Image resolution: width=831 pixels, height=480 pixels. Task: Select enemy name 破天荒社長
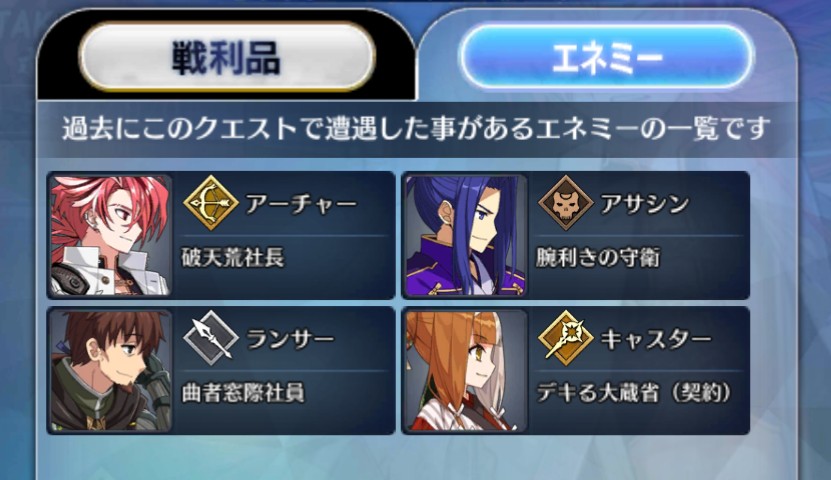[x=233, y=258]
